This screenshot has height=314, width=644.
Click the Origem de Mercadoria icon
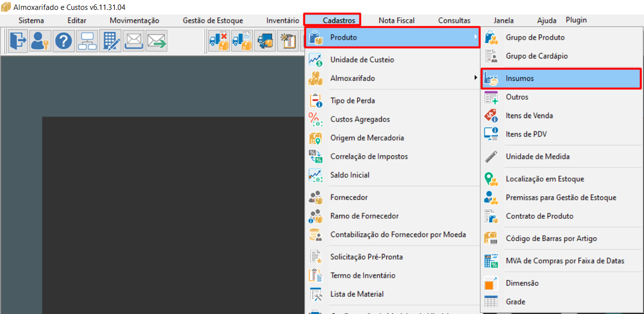(x=316, y=138)
